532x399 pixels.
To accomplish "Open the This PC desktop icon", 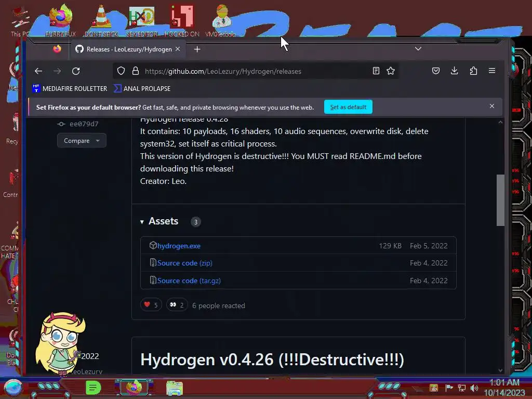I will point(20,21).
